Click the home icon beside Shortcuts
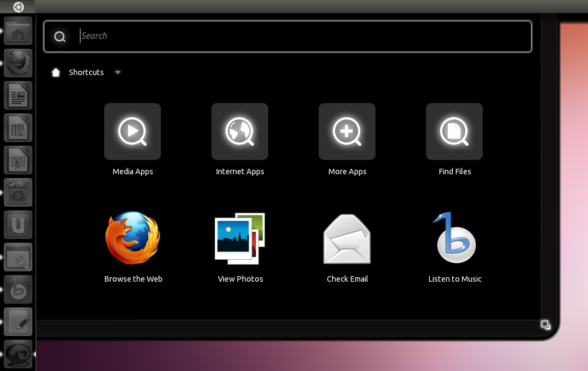This screenshot has width=588, height=371. pyautogui.click(x=56, y=72)
